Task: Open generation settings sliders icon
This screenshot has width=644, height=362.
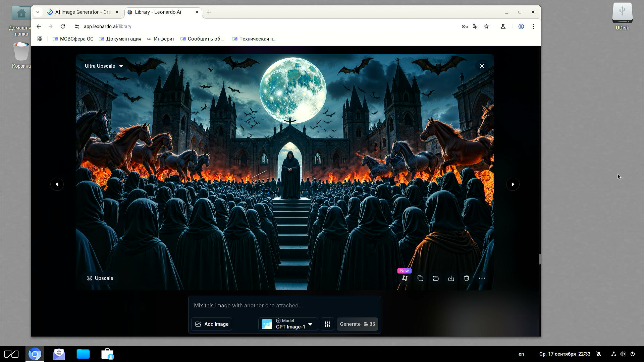Action: 327,324
